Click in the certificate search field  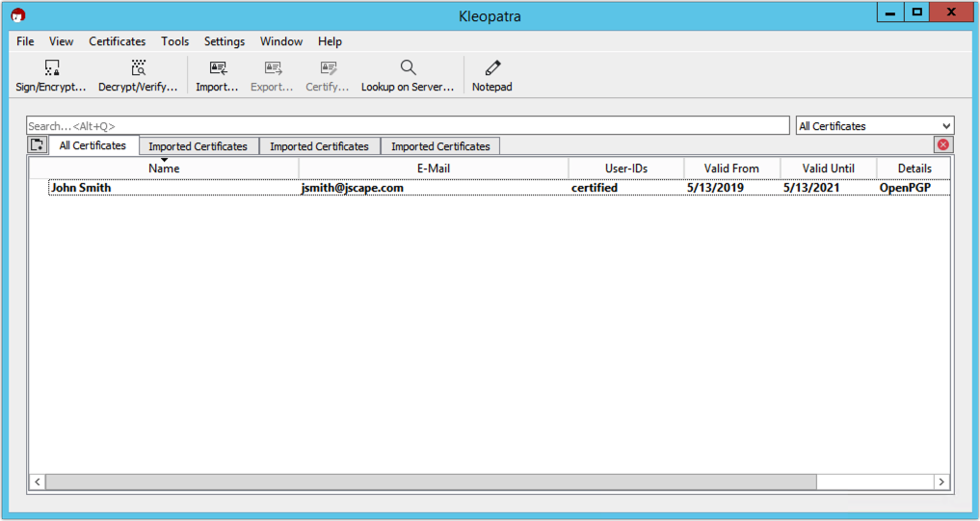coord(407,126)
